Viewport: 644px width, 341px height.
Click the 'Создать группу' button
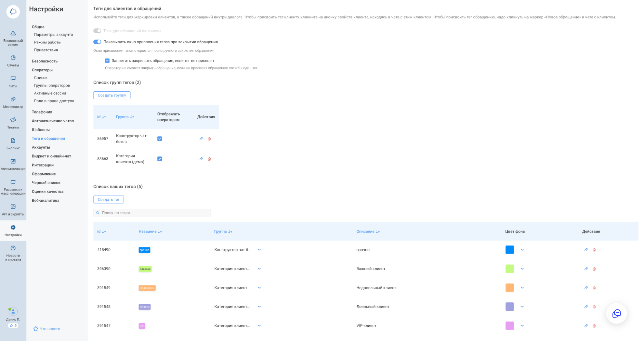(x=112, y=95)
